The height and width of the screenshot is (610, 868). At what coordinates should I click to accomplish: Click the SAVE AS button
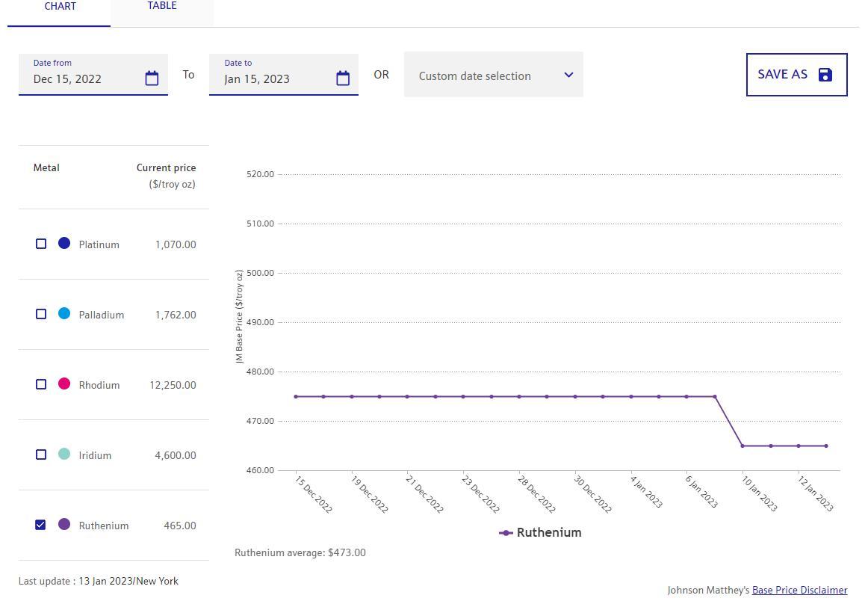point(796,75)
